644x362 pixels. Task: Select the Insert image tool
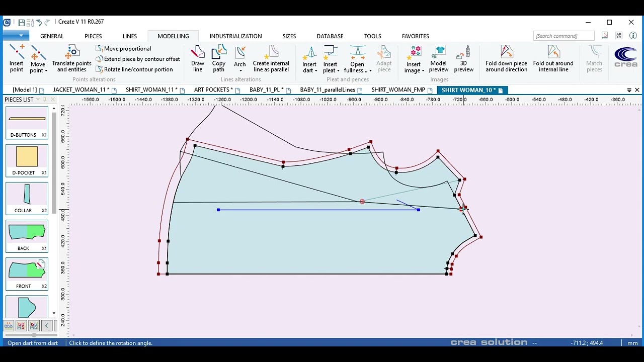[x=414, y=59]
